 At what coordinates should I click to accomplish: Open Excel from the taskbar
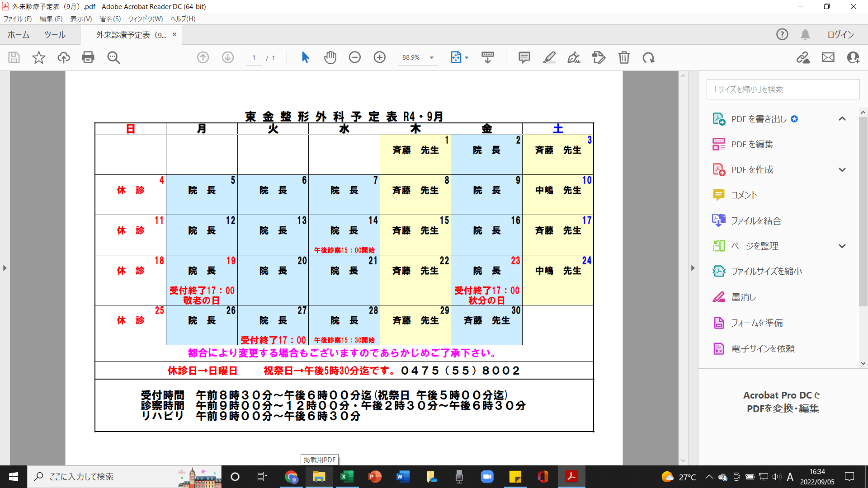(347, 477)
